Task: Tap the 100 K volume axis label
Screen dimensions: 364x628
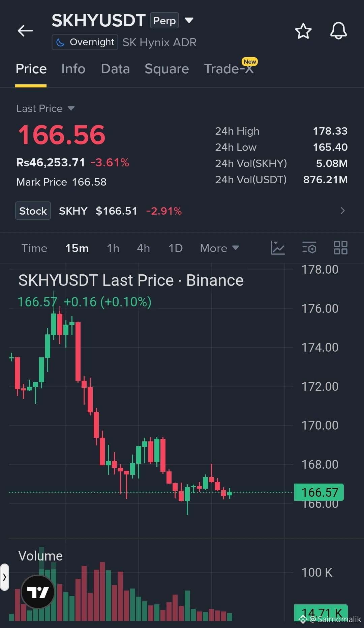Action: coord(317,572)
